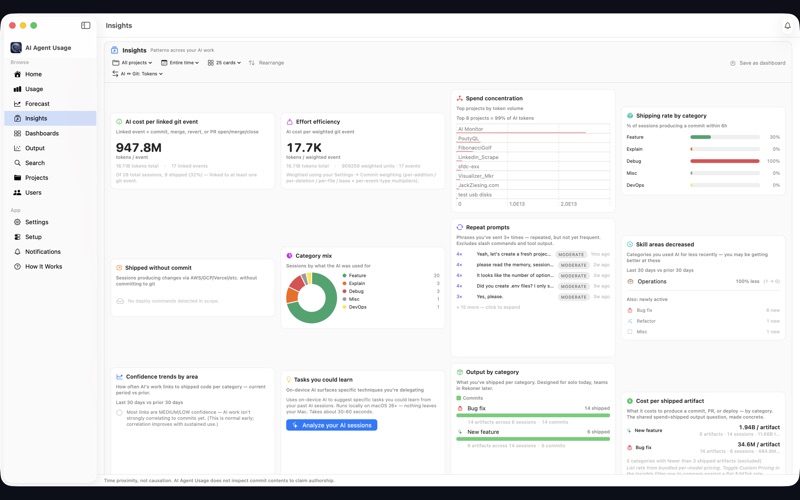Screen dimensions: 800x500
Task: Click the Refactor row under Also: newly active
Action: tap(703, 321)
